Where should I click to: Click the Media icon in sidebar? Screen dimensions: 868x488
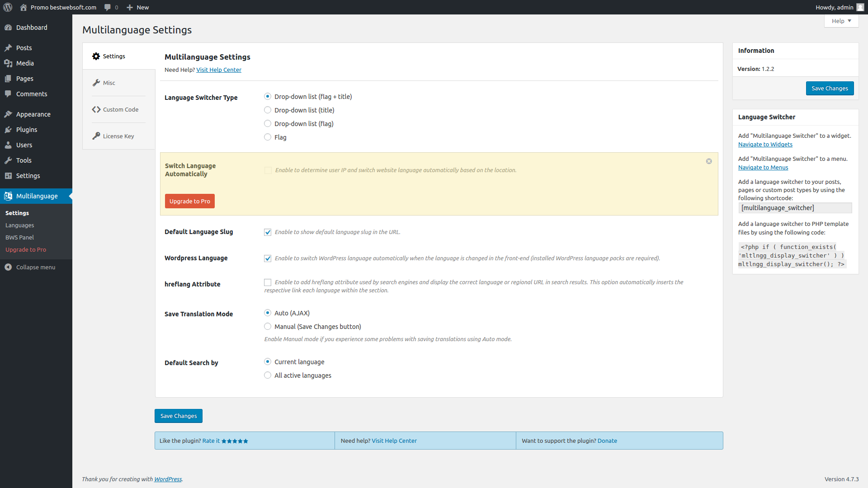tap(8, 63)
